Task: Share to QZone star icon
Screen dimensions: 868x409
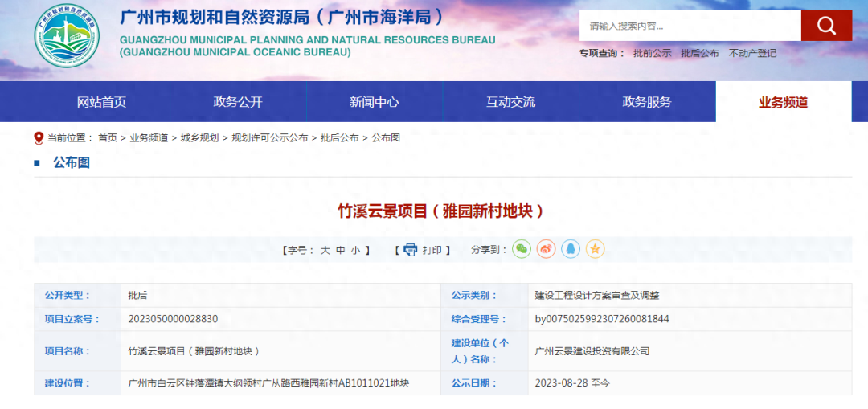Action: pos(595,250)
